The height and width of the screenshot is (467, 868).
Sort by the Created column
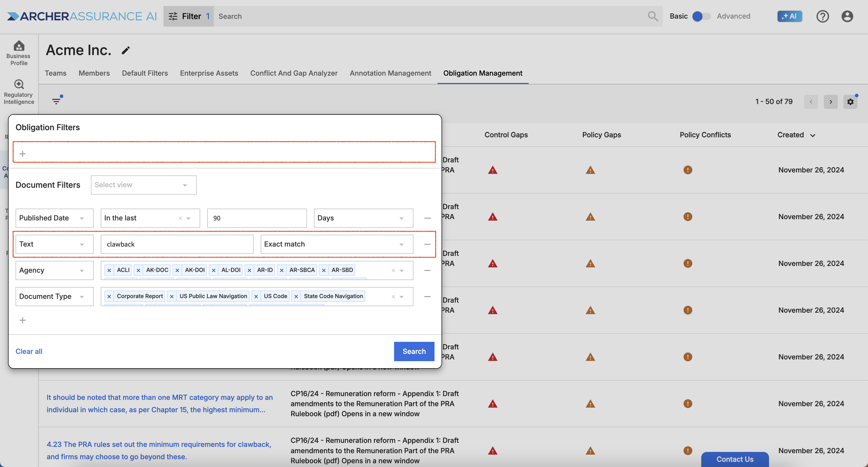tap(796, 135)
